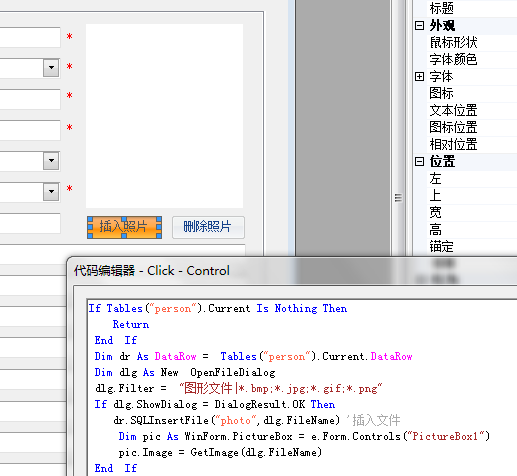Click the pic.Image = GetImage code line
This screenshot has width=517, height=476.
[220, 452]
